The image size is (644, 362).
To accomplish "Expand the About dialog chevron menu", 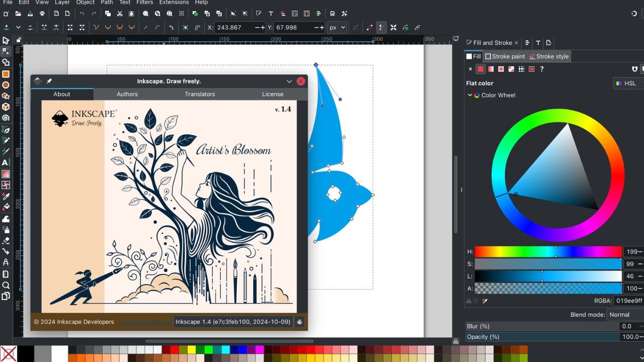I will click(x=289, y=81).
